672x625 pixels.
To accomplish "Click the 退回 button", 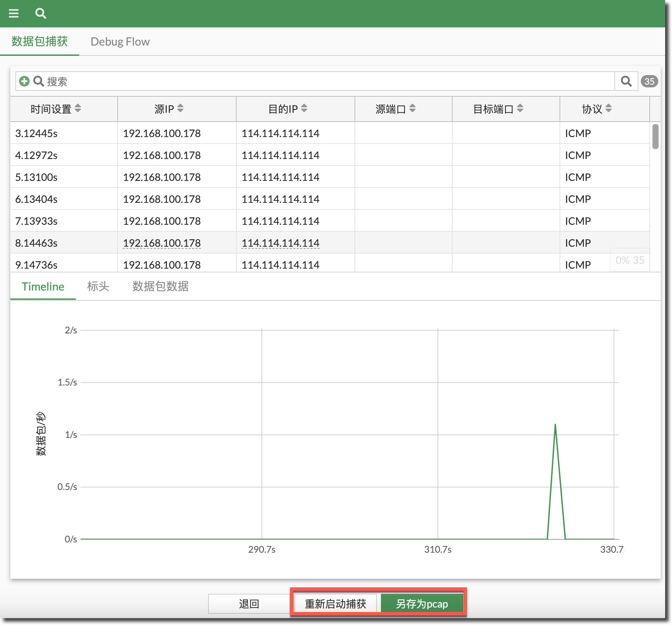I will coord(249,603).
